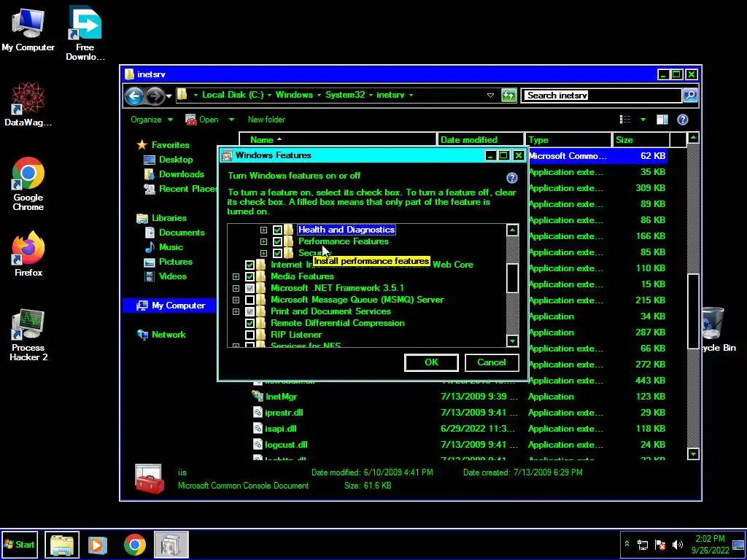
Task: Open dropdown arrow next to Open
Action: pyautogui.click(x=231, y=120)
